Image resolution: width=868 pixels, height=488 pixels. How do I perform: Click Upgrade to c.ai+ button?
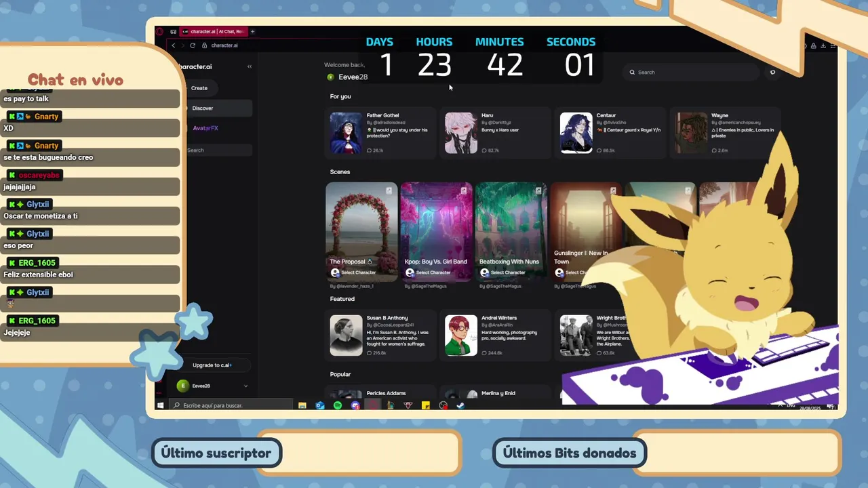pos(212,365)
